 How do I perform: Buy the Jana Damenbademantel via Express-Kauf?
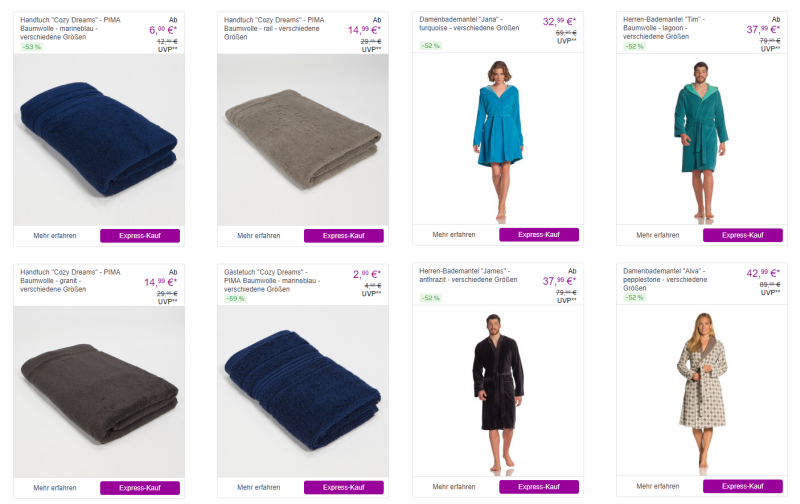click(539, 235)
